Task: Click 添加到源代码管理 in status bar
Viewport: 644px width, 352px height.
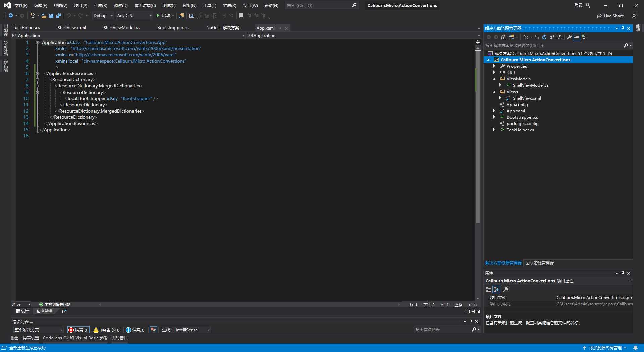Action: tap(604, 348)
